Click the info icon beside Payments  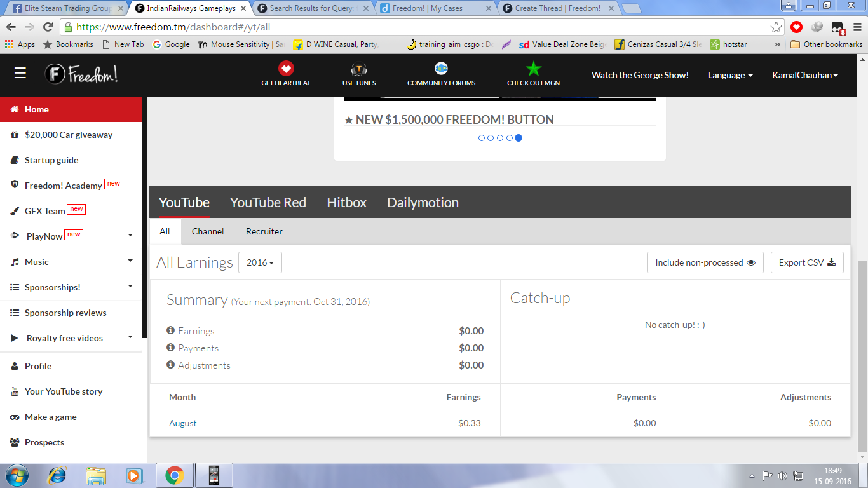point(170,348)
